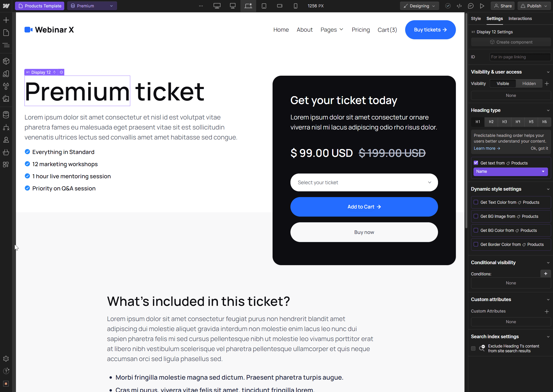Click the ID in-page linking input field
553x392 pixels.
point(520,57)
